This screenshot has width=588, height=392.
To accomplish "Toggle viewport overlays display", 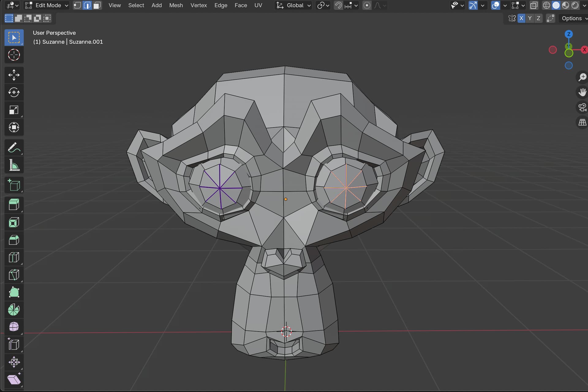I will click(x=495, y=5).
